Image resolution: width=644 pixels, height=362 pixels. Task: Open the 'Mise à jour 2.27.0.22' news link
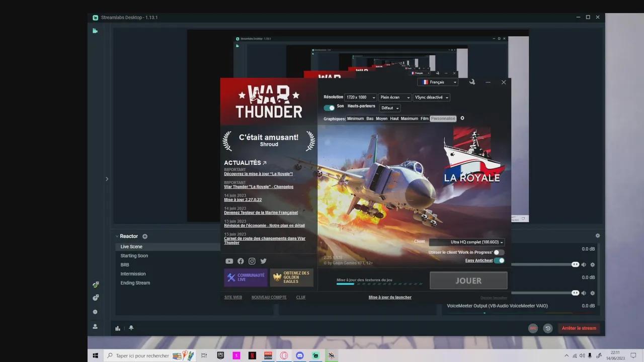click(x=243, y=200)
